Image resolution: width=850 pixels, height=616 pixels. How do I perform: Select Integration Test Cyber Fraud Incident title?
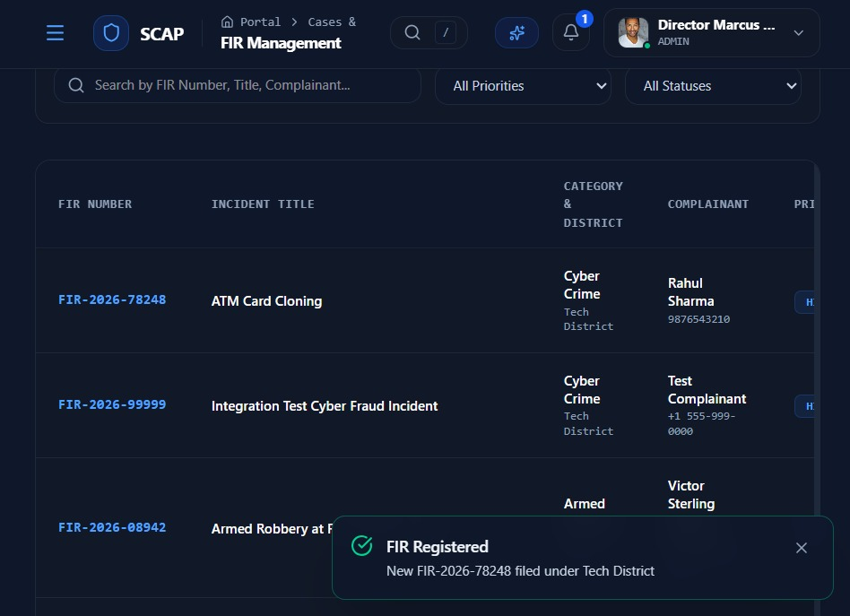[325, 406]
